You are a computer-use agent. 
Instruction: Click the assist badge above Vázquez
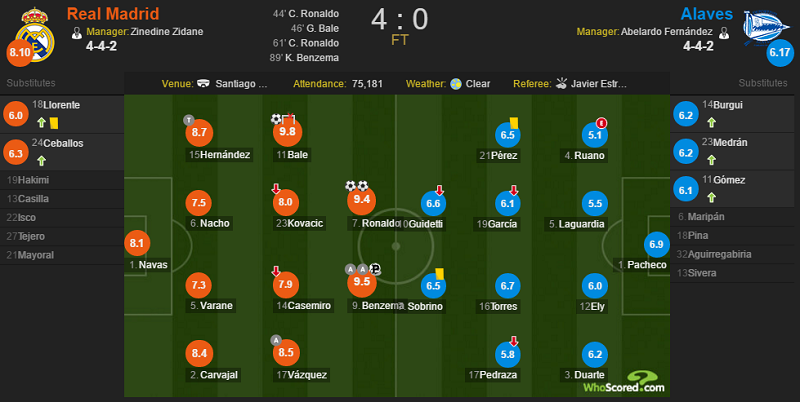coord(276,340)
